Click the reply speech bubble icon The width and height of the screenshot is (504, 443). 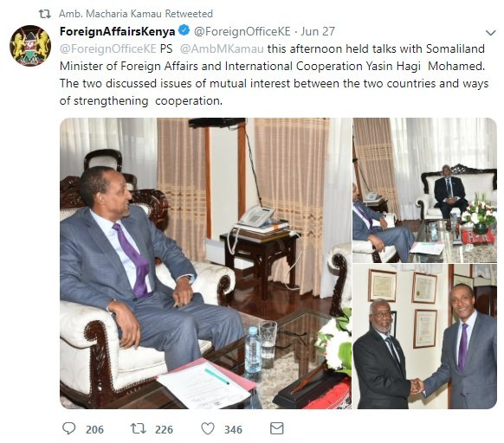coord(68,428)
